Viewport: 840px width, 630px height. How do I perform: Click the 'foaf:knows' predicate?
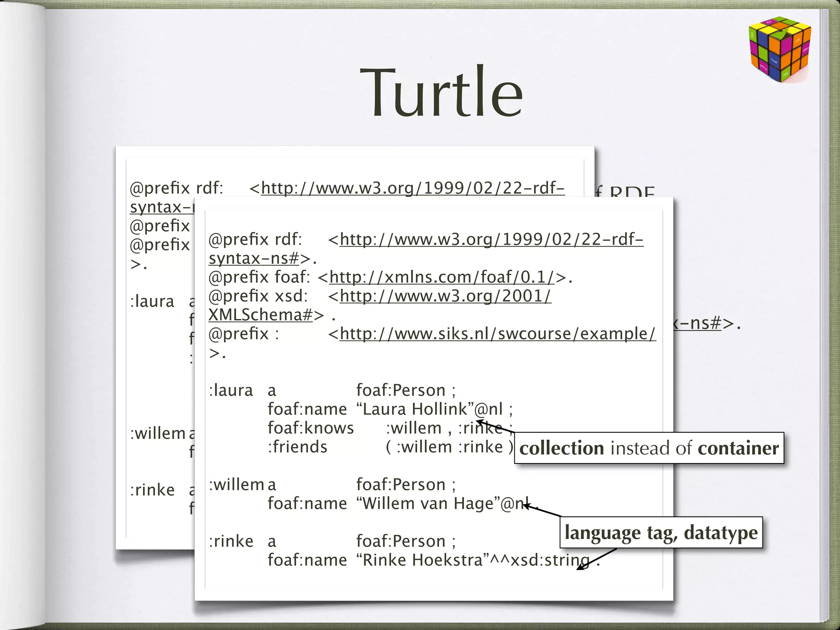click(310, 428)
